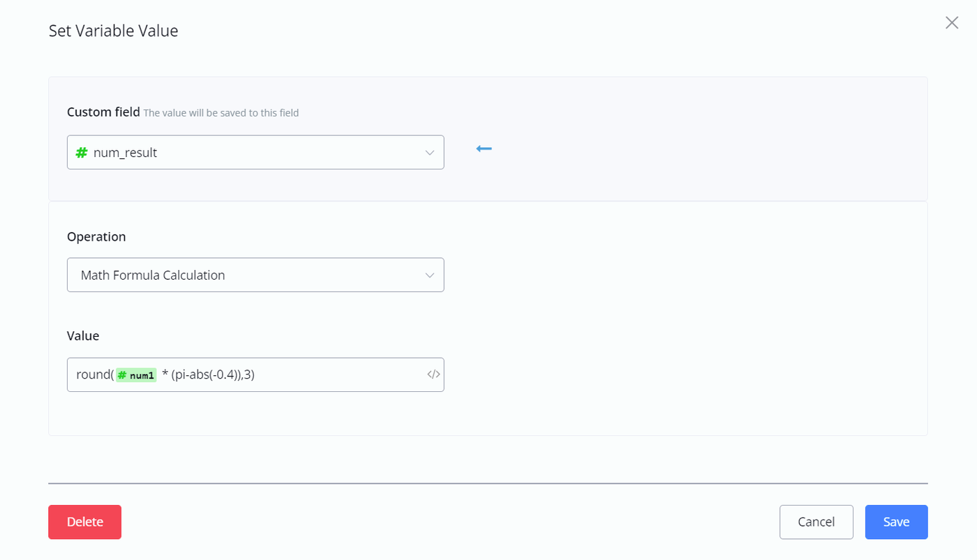Expand the Operation dropdown chevron
This screenshot has height=560, width=977.
(430, 275)
